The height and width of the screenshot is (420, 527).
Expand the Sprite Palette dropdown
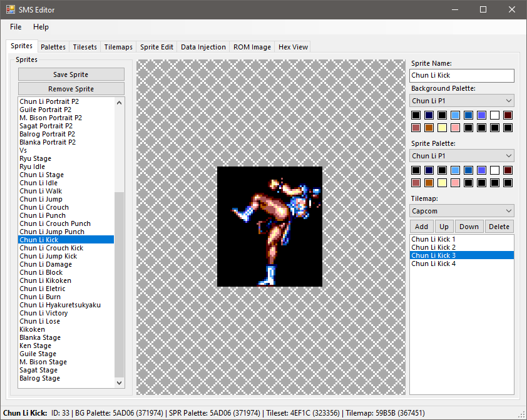point(462,156)
